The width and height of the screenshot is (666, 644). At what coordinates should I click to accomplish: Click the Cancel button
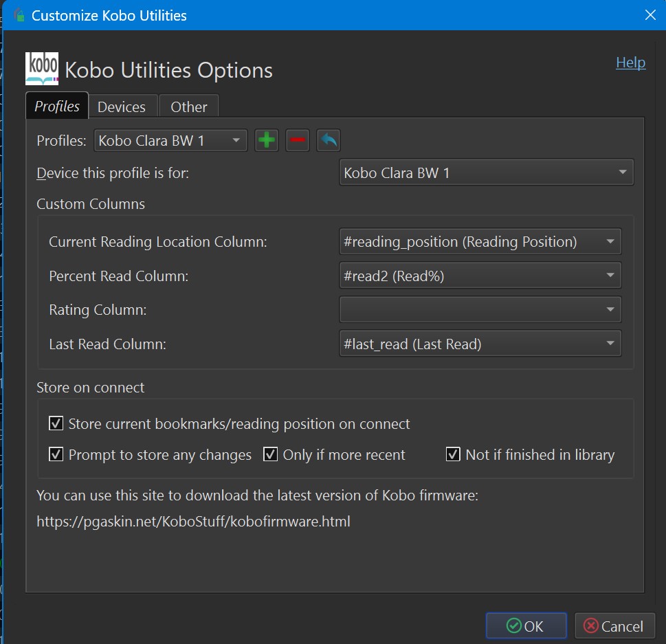click(614, 625)
